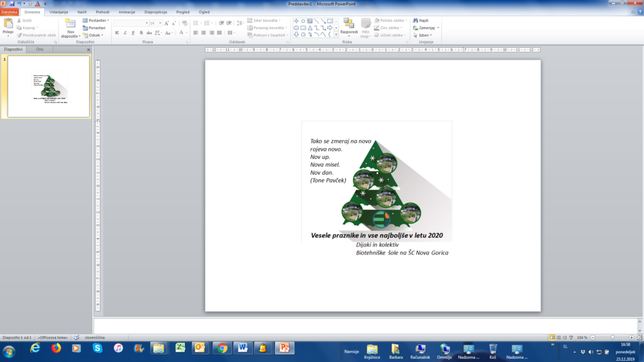
Task: Increase font size with the larger A icon
Action: point(166,23)
